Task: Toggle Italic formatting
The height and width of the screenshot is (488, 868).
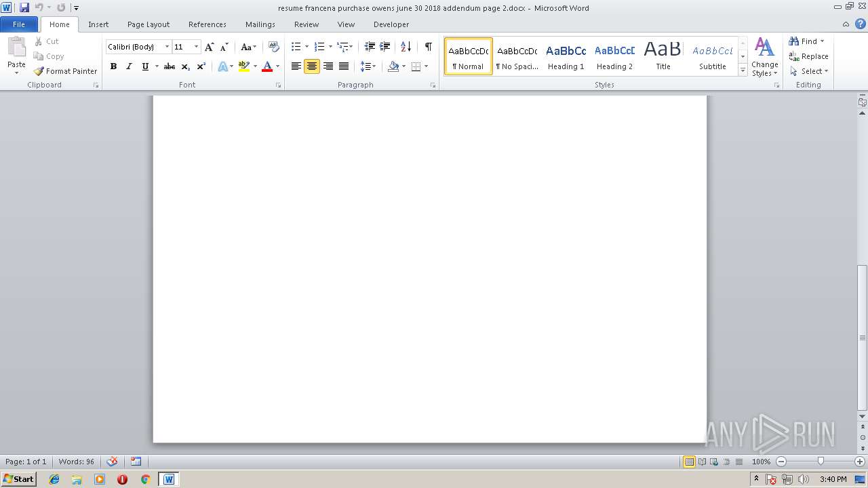Action: 129,66
